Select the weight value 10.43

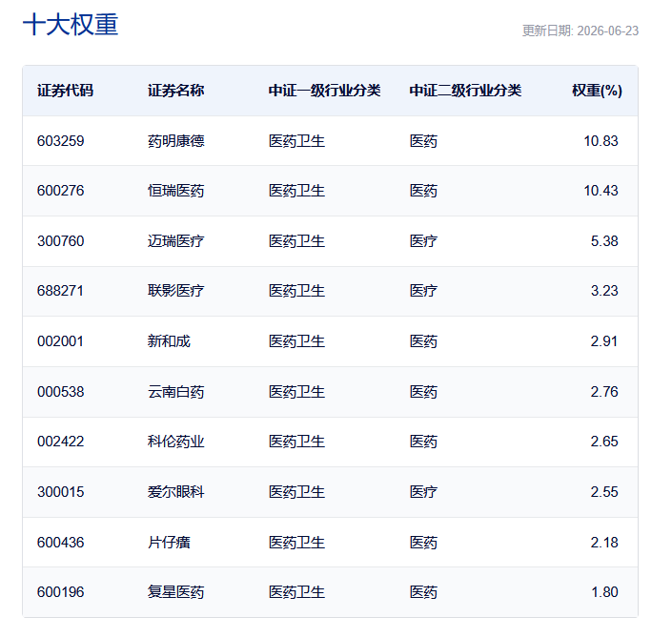pyautogui.click(x=601, y=191)
